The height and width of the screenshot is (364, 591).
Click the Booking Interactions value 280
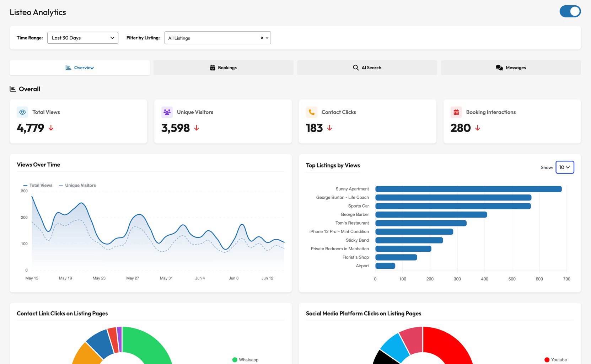461,128
